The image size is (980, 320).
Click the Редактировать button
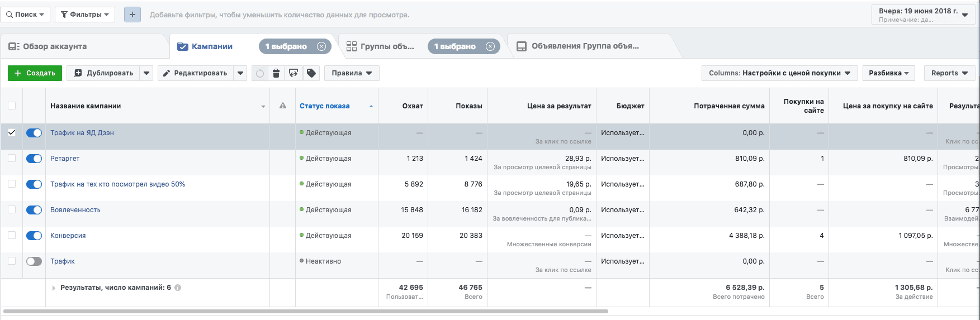click(x=196, y=73)
